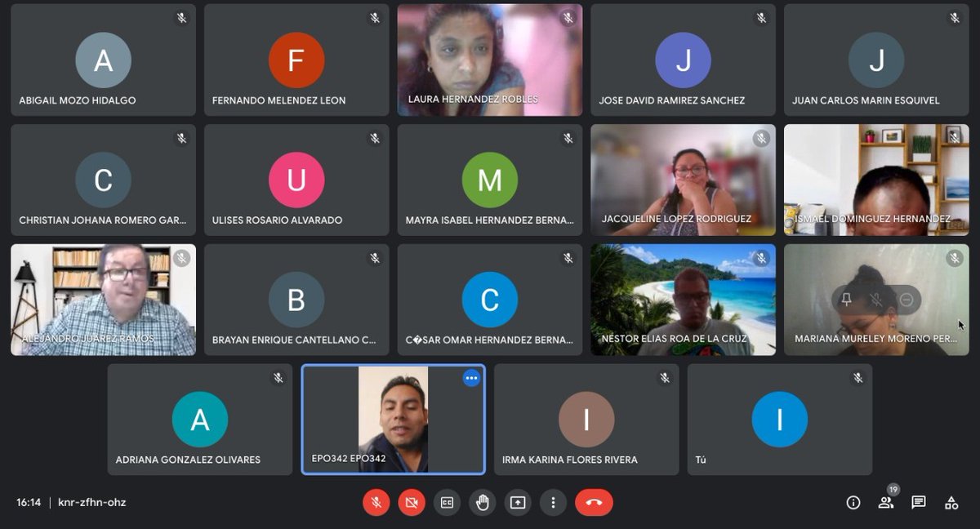The image size is (980, 529).
Task: Select Ismael Dominguez Hernandez video tile
Action: pyautogui.click(x=876, y=180)
